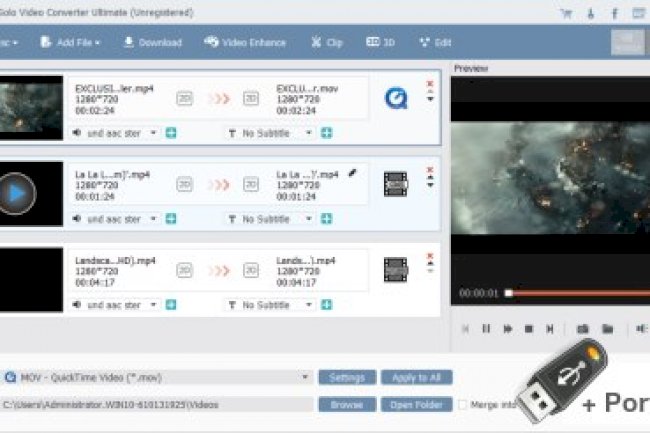Image resolution: width=650 pixels, height=433 pixels.
Task: Click the Video Enhance toolbar button
Action: (x=245, y=43)
